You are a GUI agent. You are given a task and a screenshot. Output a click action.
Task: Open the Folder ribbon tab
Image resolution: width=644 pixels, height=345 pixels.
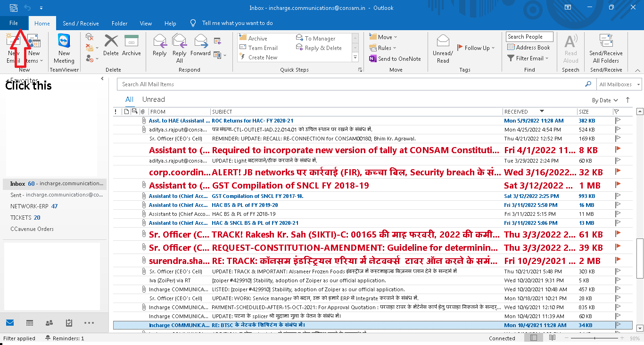click(x=120, y=23)
